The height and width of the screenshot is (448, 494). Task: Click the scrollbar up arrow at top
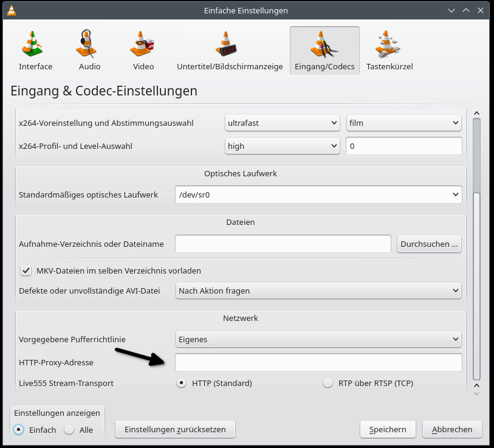tap(476, 113)
